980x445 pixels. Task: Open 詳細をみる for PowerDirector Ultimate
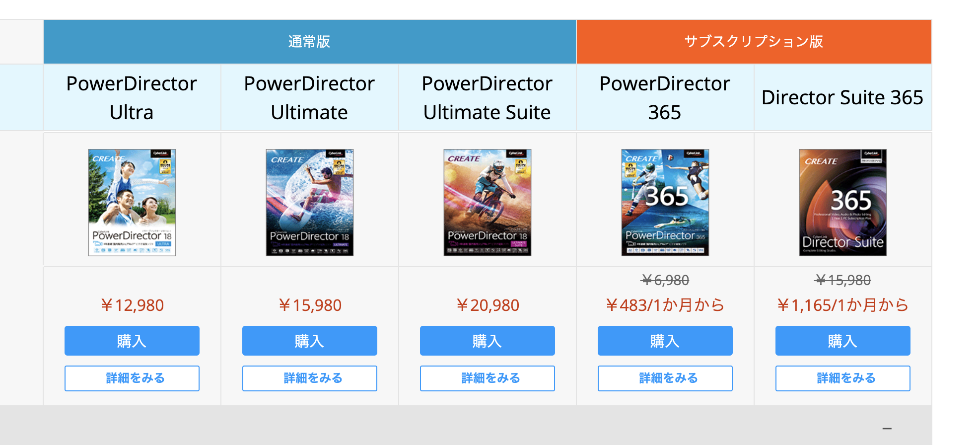coord(310,378)
